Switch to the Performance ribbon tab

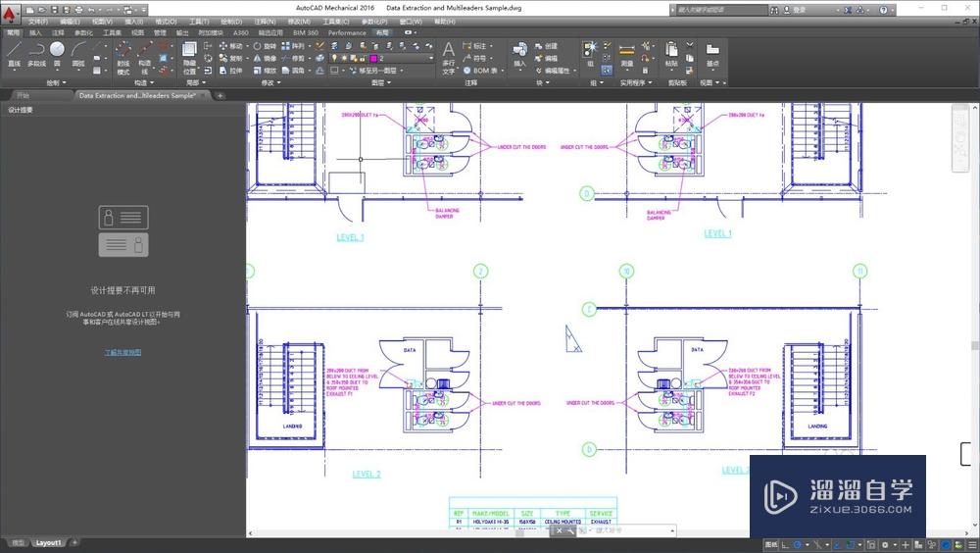(x=347, y=32)
